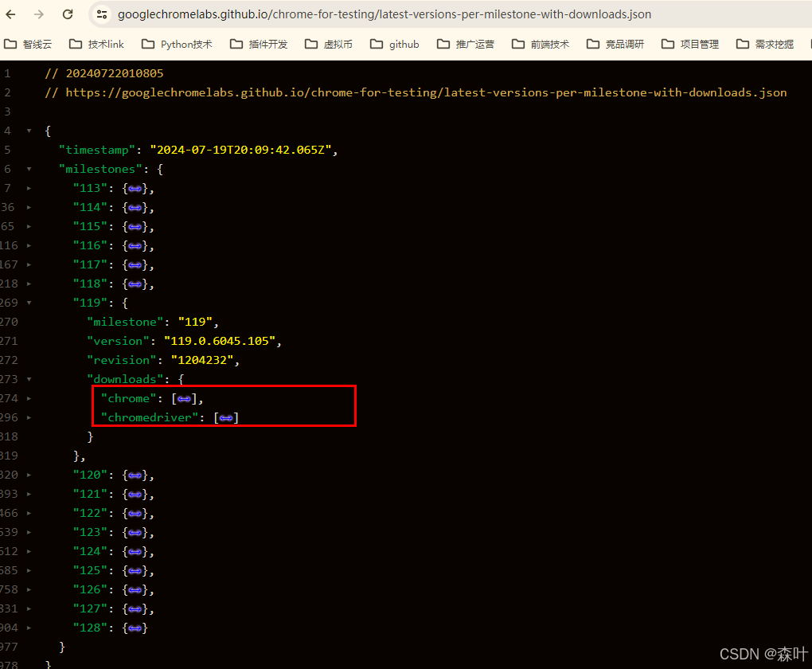Click the collapsed ellipsis icon of "126"

pos(135,590)
